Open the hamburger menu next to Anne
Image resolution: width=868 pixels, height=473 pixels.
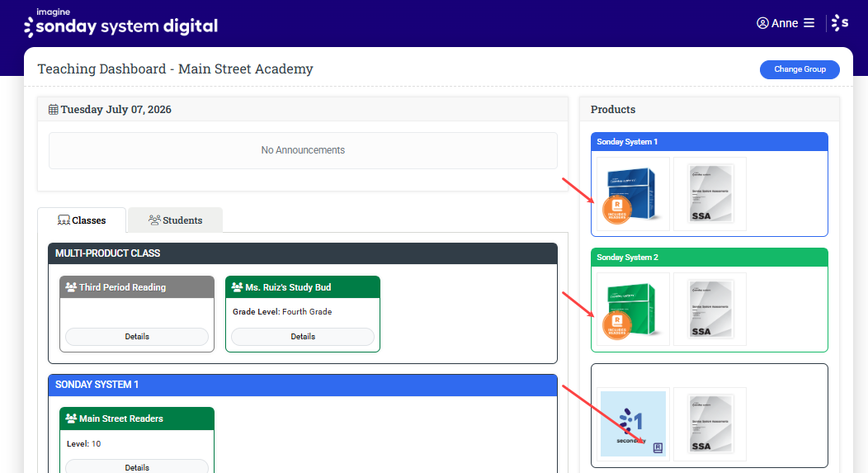click(809, 23)
